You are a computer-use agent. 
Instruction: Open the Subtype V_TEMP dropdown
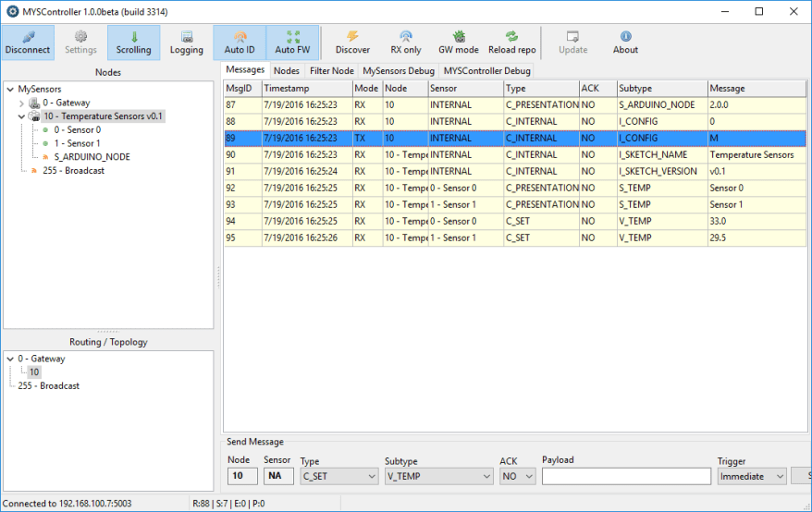click(438, 476)
